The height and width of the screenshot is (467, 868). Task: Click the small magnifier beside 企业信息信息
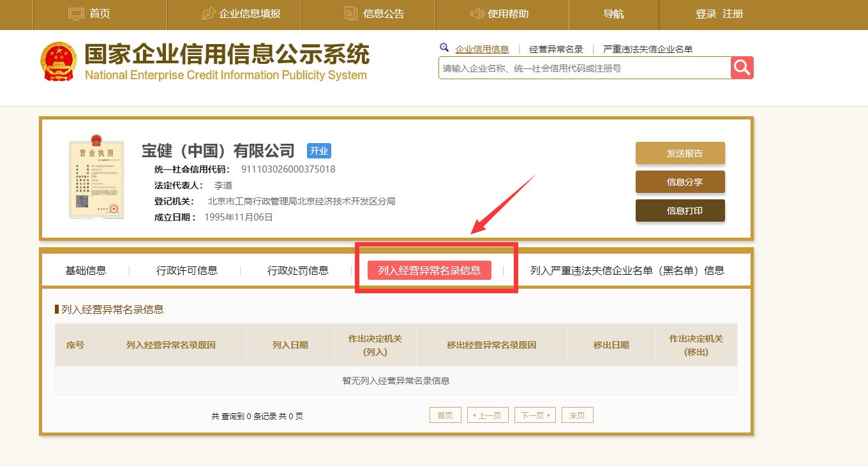coord(445,48)
